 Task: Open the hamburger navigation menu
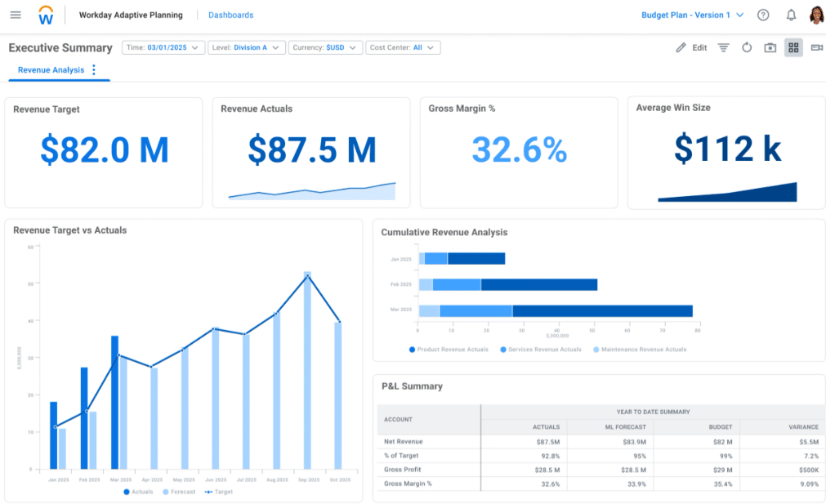(16, 15)
